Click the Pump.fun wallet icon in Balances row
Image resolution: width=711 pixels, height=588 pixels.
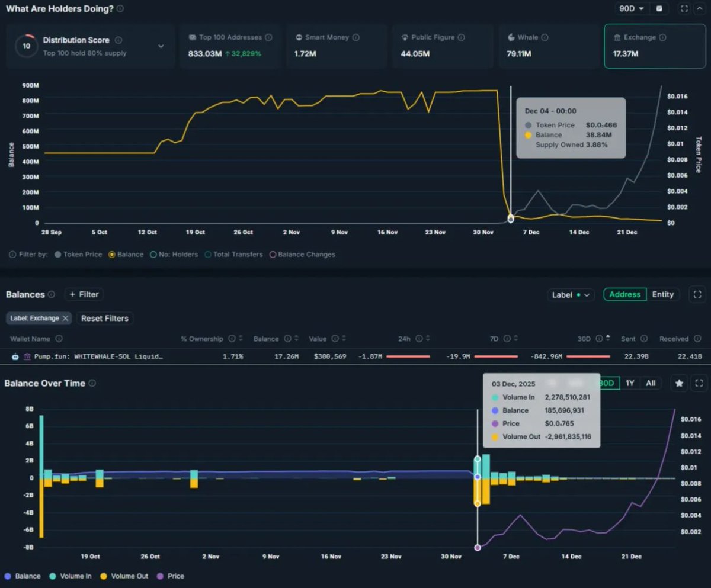click(x=15, y=356)
